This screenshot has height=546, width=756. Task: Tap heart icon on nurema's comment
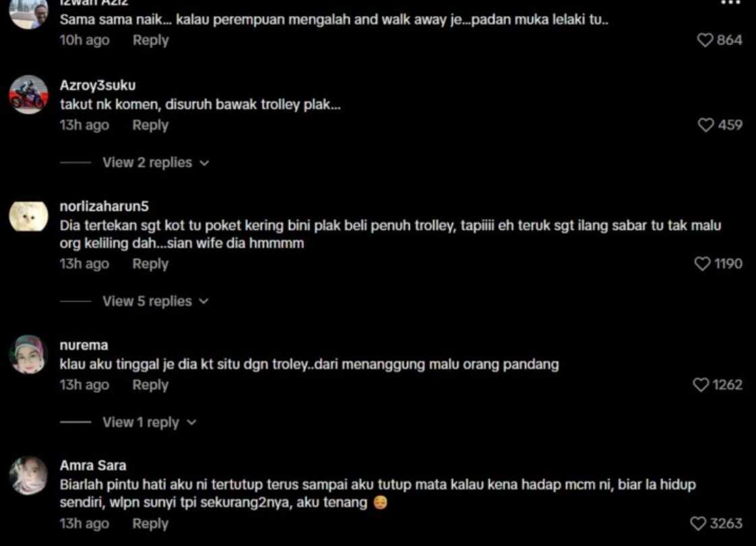pyautogui.click(x=701, y=385)
